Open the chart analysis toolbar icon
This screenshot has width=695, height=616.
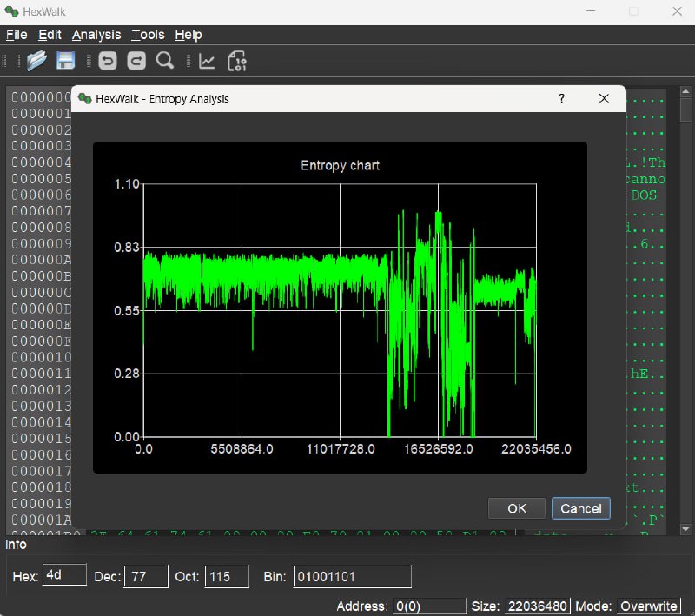tap(206, 61)
